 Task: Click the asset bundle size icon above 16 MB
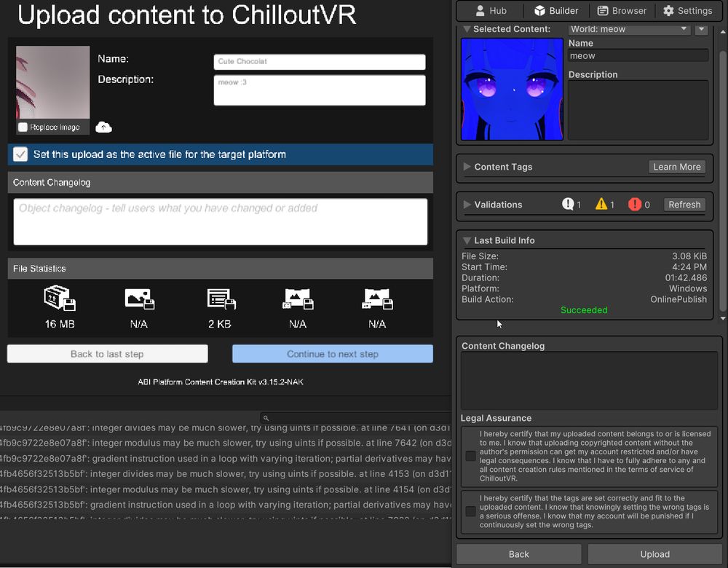[x=60, y=298]
